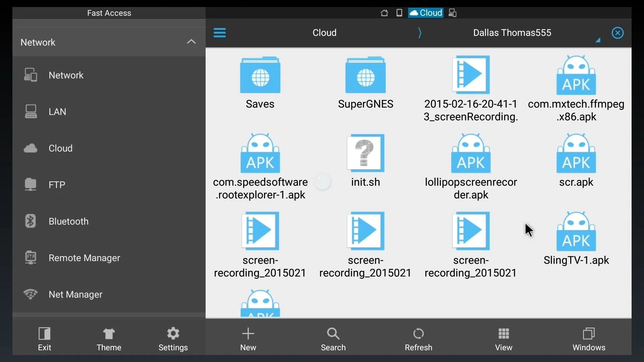Open Settings in the bottom bar
Screen dimensions: 644x362
tap(173, 339)
